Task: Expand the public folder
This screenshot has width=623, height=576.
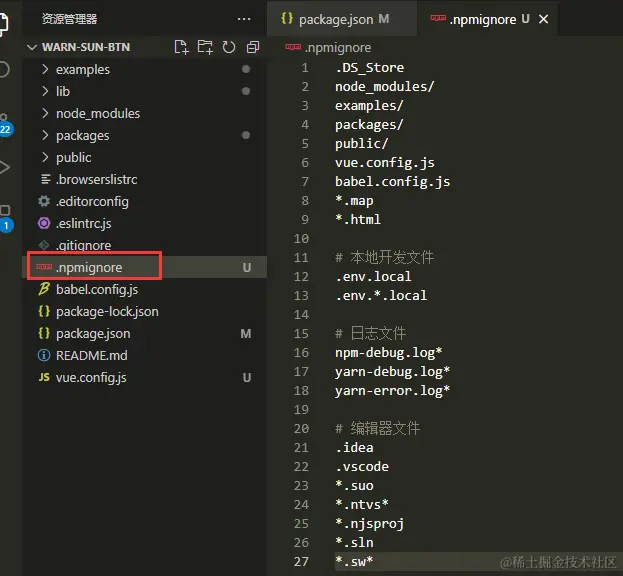Action: click(145, 157)
